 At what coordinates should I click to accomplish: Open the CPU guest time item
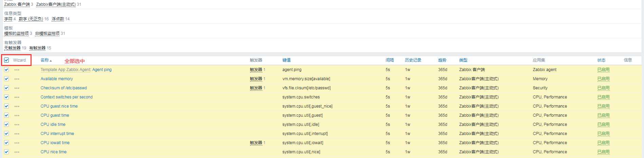pos(55,115)
